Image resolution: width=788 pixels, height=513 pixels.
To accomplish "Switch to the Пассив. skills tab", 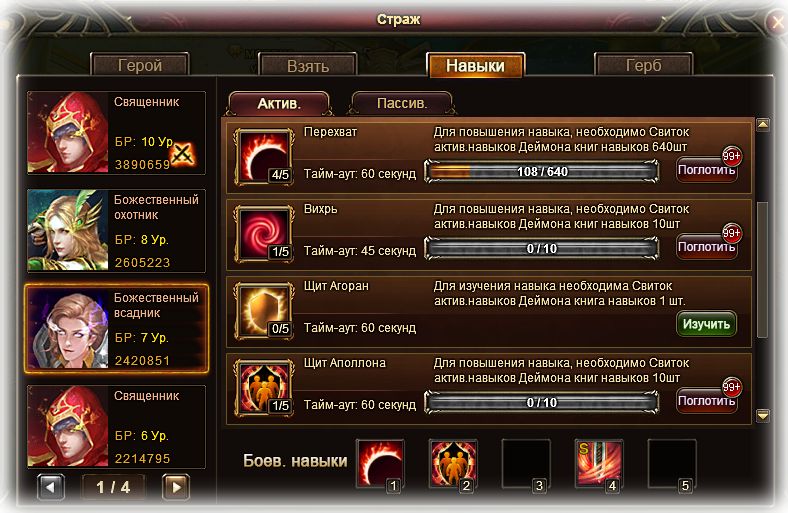I will [x=402, y=104].
